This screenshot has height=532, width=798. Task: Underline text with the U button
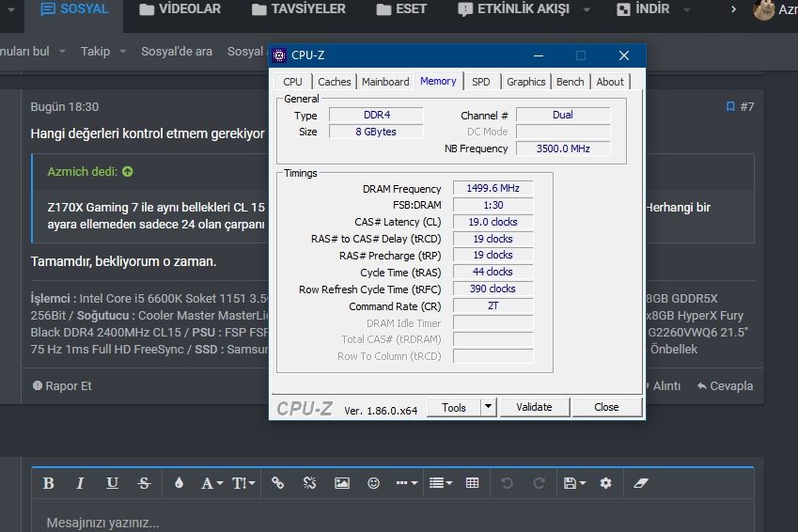click(x=112, y=482)
